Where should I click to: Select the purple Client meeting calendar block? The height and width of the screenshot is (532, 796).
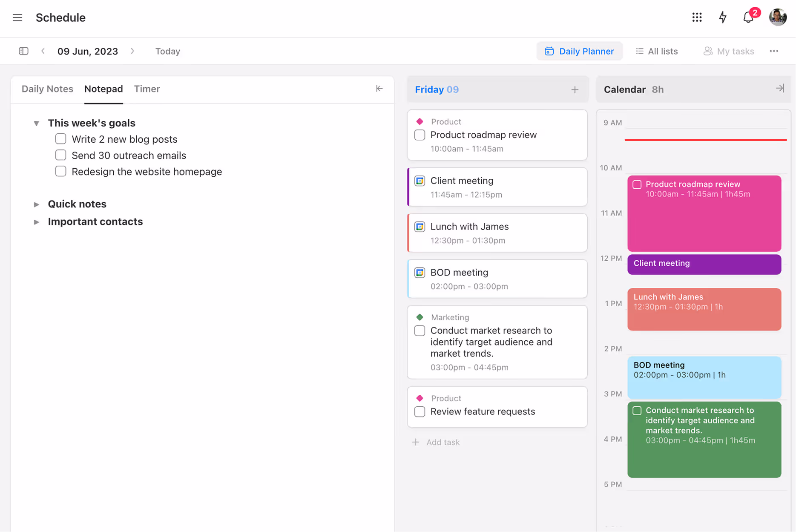point(704,264)
